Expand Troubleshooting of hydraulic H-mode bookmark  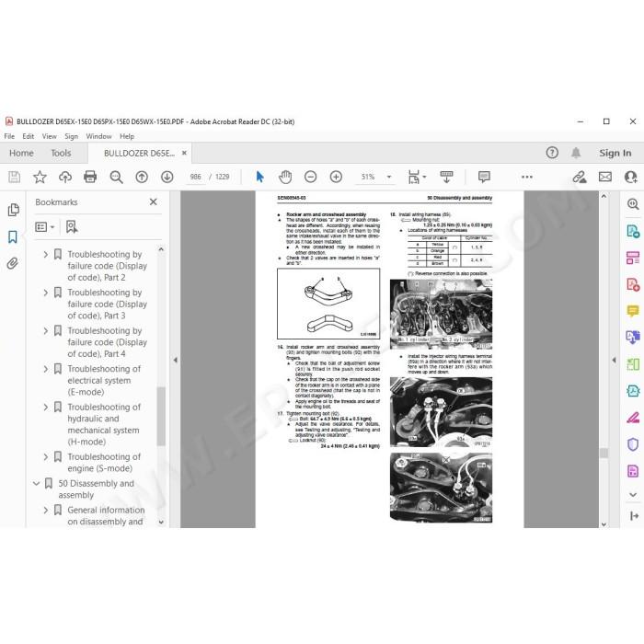coord(46,408)
